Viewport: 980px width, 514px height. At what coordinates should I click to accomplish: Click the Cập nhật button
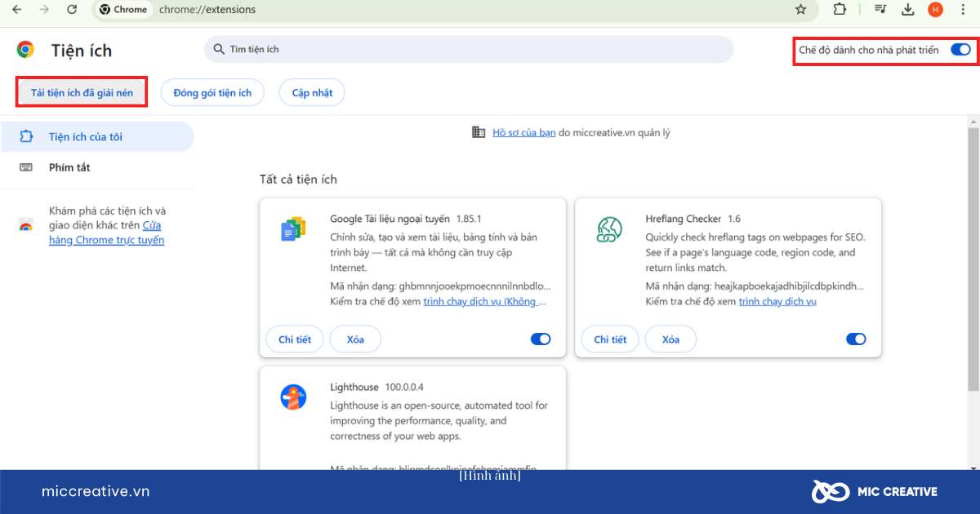312,93
